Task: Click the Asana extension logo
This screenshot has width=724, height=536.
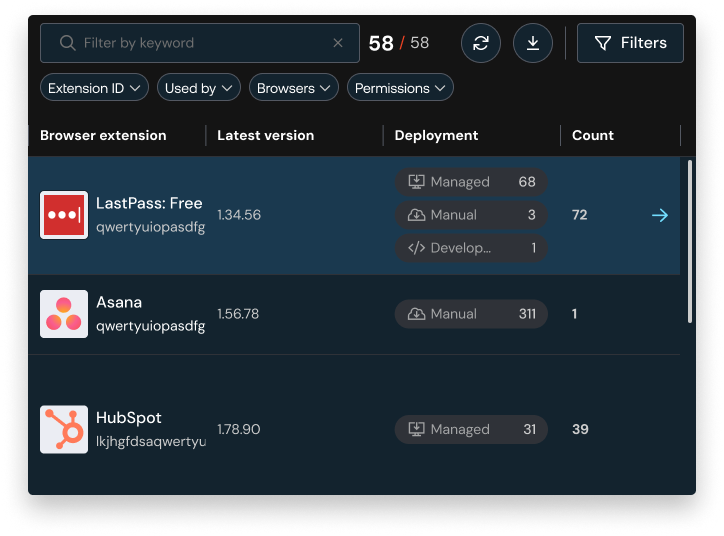Action: tap(64, 314)
